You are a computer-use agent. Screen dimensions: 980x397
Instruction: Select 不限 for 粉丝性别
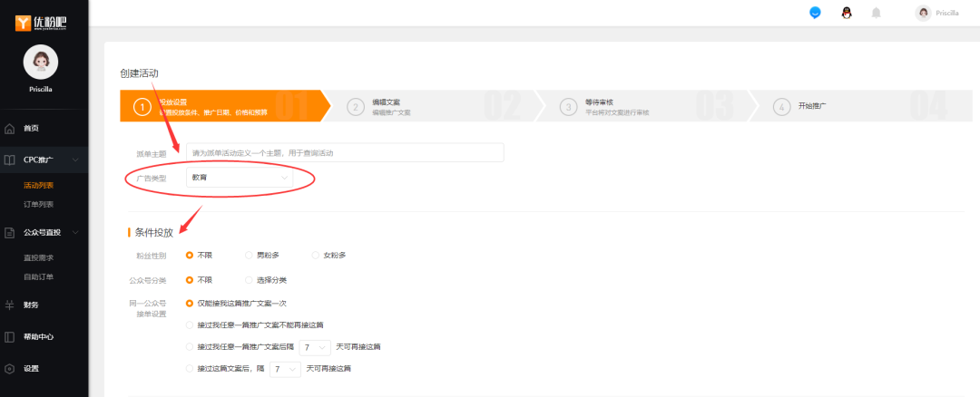tap(190, 256)
